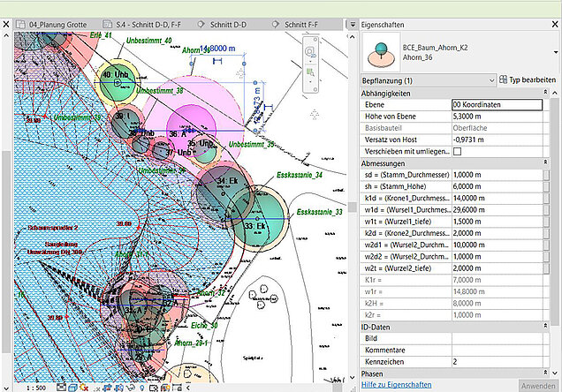
Task: Click Versatz von Host value -0,9731 m
Action: (497, 139)
